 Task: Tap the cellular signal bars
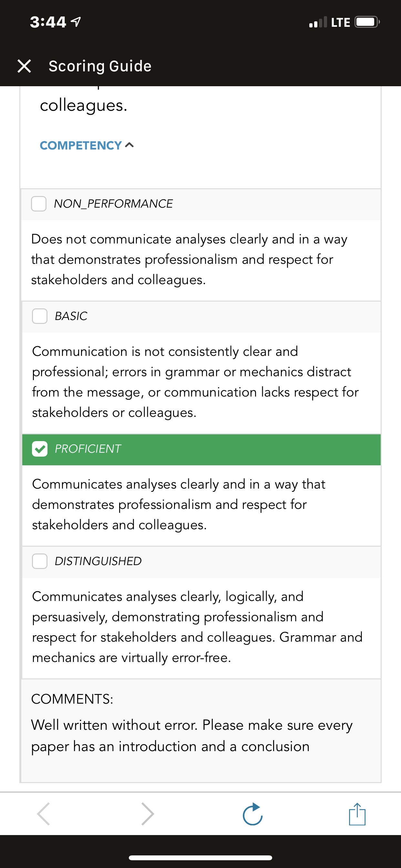(318, 22)
